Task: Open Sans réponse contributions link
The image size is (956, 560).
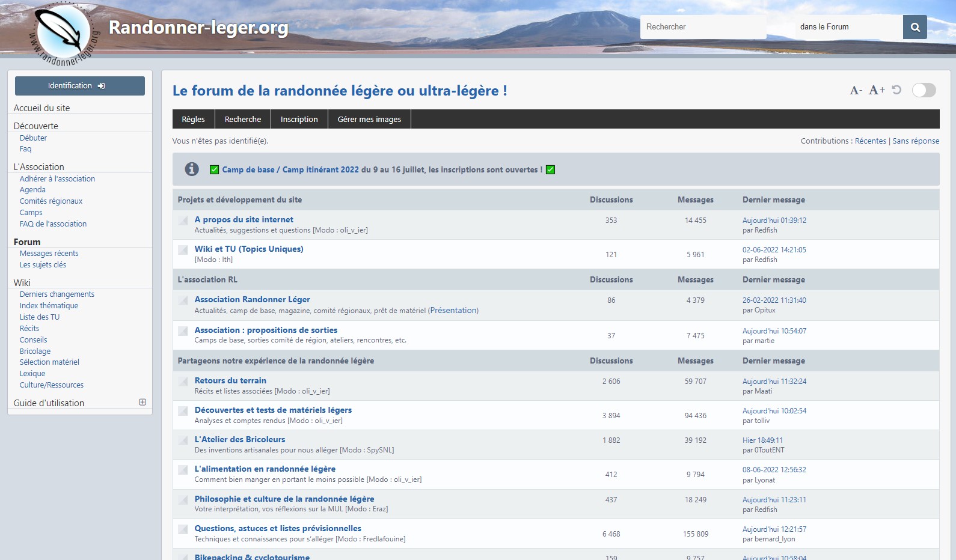Action: pyautogui.click(x=915, y=141)
